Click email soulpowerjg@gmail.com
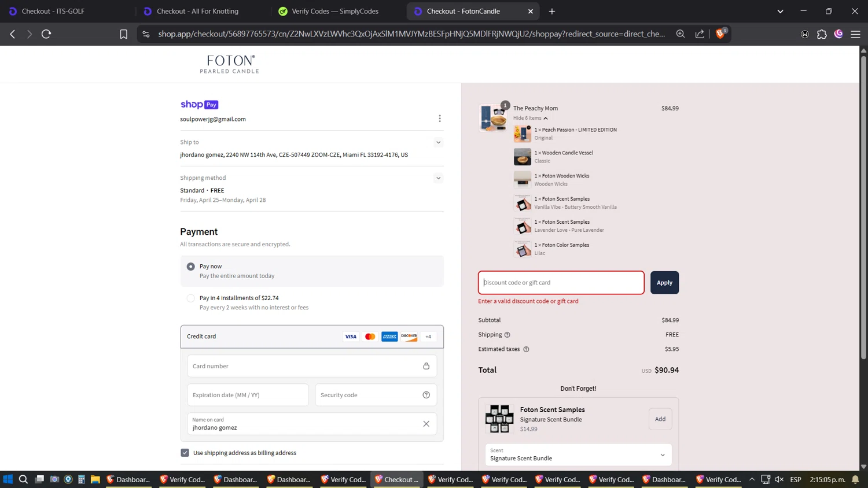 tap(213, 119)
